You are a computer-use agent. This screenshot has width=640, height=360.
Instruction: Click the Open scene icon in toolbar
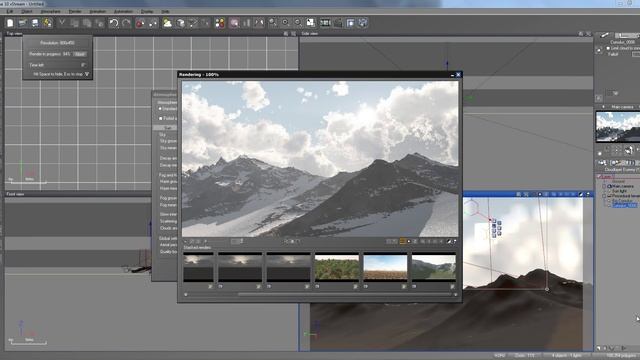22,23
